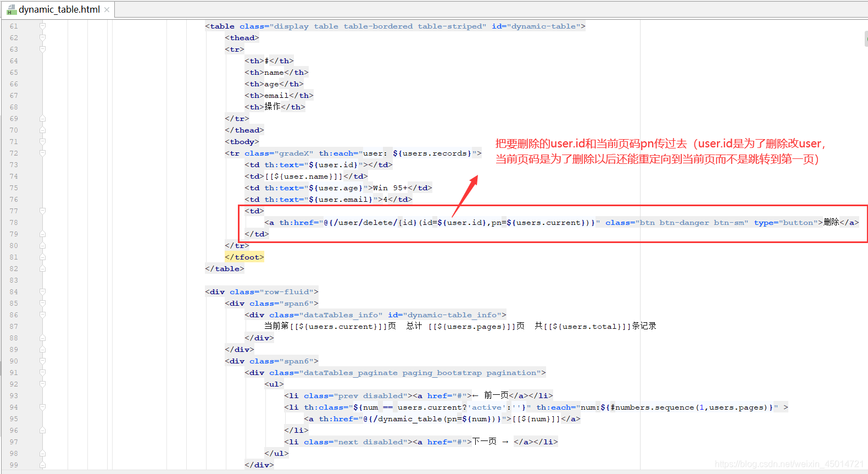868x474 pixels.
Task: Collapse the ul block at line 92
Action: click(42, 384)
